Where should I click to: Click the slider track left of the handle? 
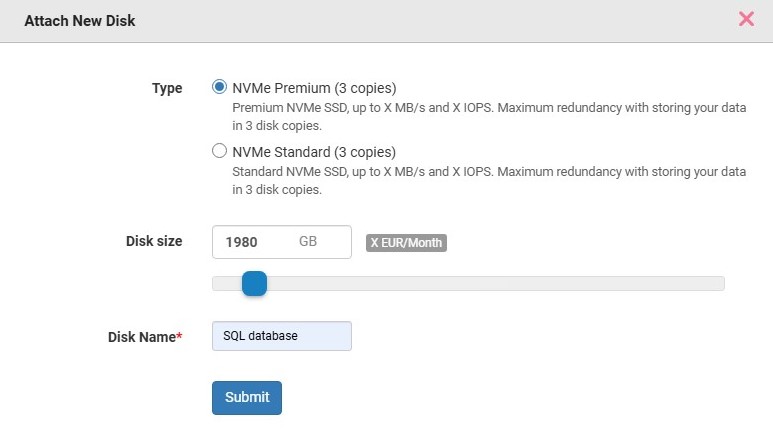click(x=227, y=283)
